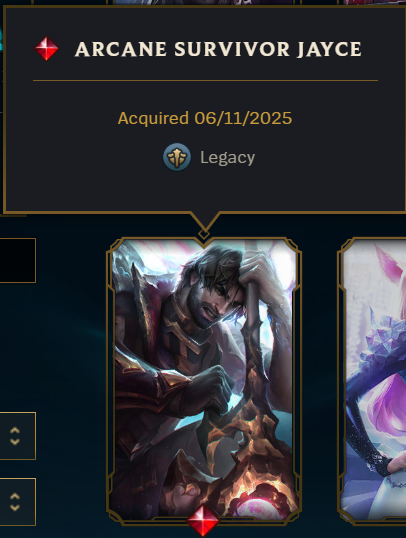This screenshot has height=538, width=406.
Task: Click up chevron in the lower left dropdown
Action: click(15, 496)
